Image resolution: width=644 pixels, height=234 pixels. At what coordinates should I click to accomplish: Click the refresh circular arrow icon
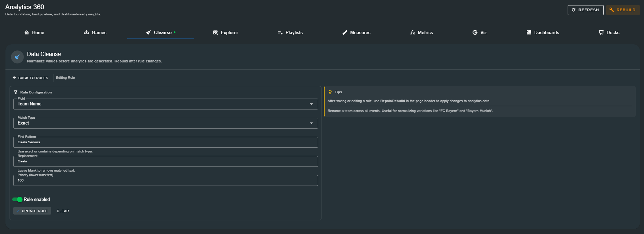pyautogui.click(x=573, y=10)
